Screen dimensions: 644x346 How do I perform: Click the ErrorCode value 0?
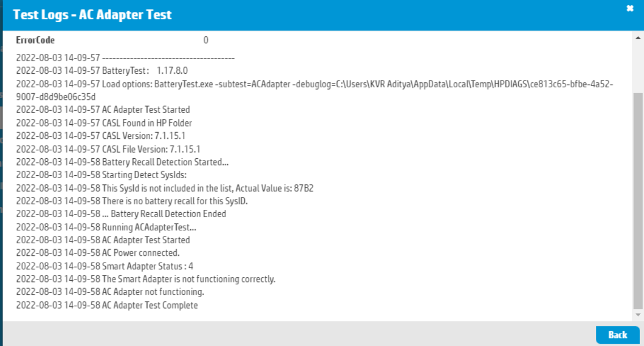coord(206,40)
